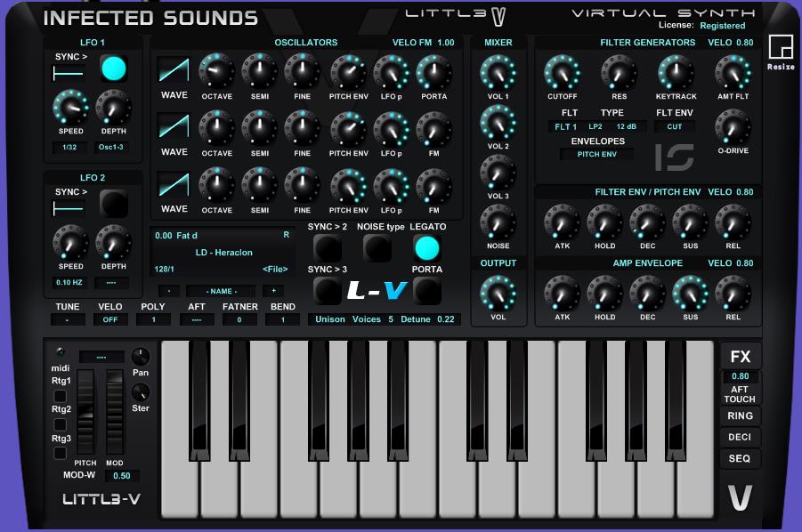Click the filter CUTOFF knob
The height and width of the screenshot is (532, 802).
coord(563,73)
